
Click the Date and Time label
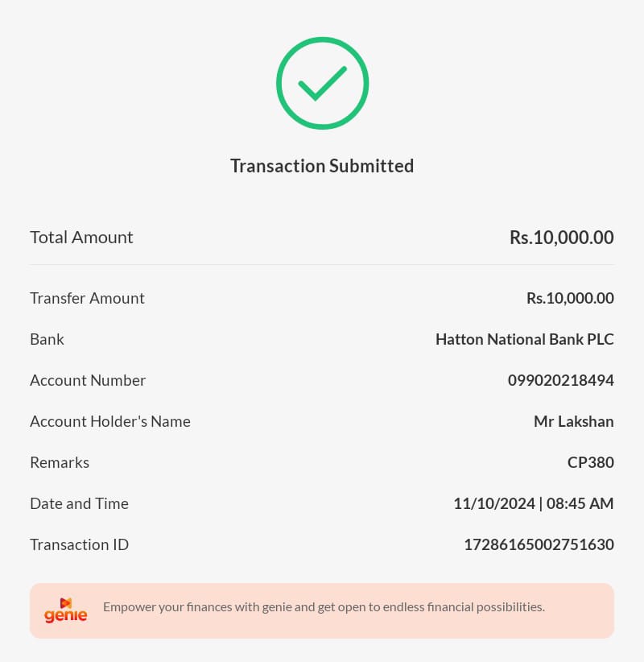tap(79, 503)
